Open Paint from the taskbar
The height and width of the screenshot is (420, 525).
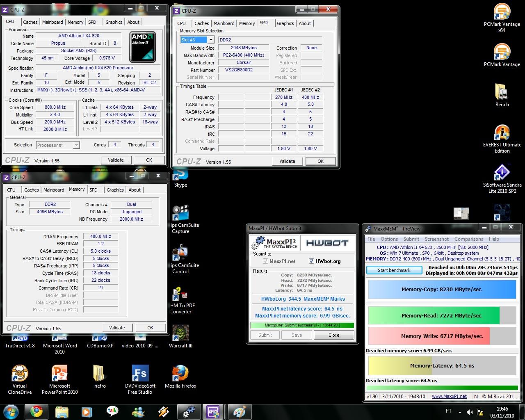[x=239, y=411]
